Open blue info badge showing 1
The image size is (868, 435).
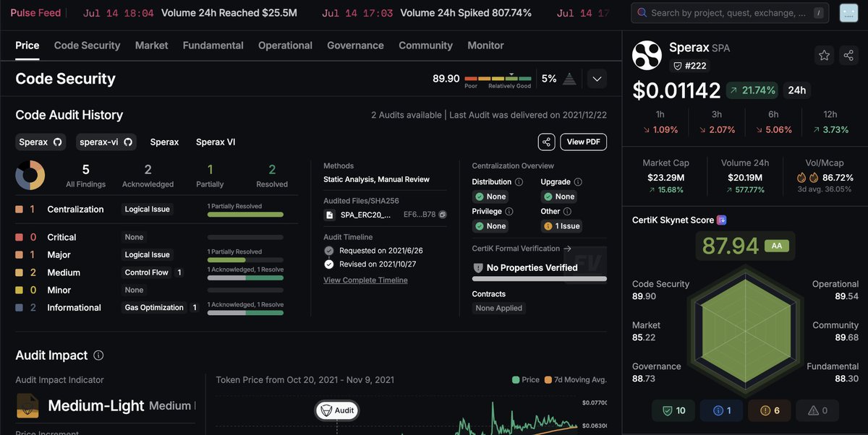pos(722,410)
